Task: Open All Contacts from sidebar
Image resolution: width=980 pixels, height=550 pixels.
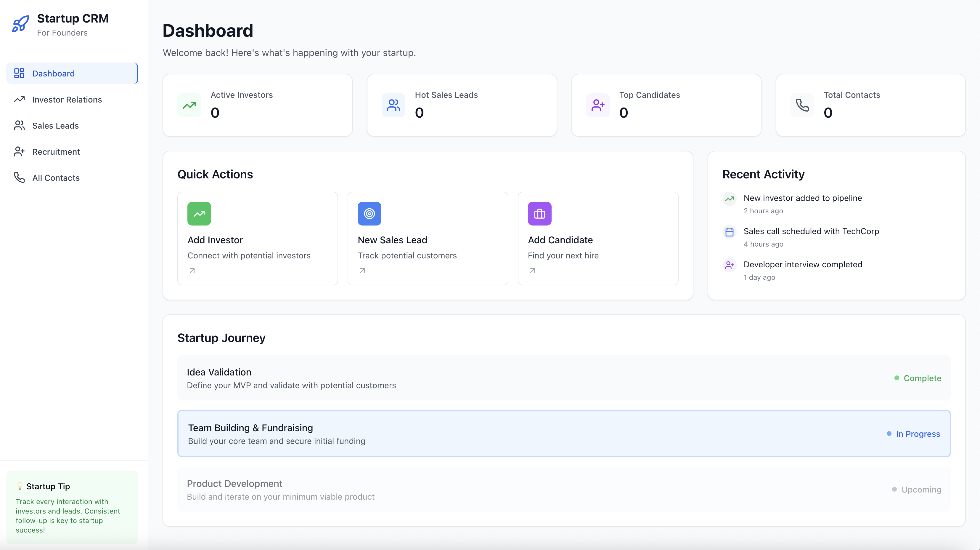Action: [x=72, y=178]
